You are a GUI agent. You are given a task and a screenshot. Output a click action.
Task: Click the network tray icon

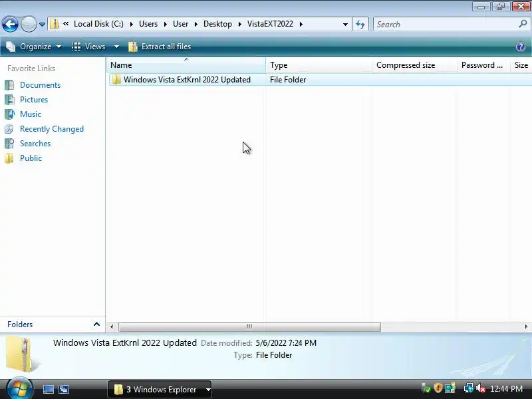coord(468,388)
